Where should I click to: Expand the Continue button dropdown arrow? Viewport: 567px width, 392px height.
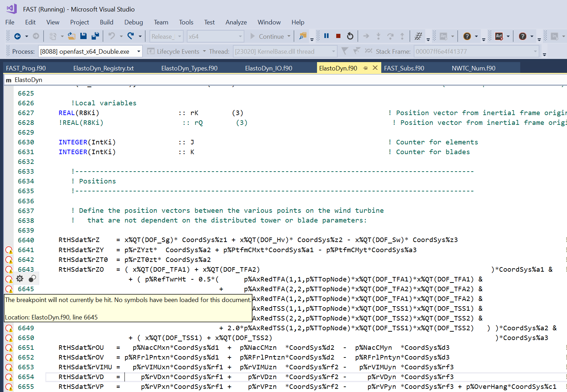tap(289, 36)
